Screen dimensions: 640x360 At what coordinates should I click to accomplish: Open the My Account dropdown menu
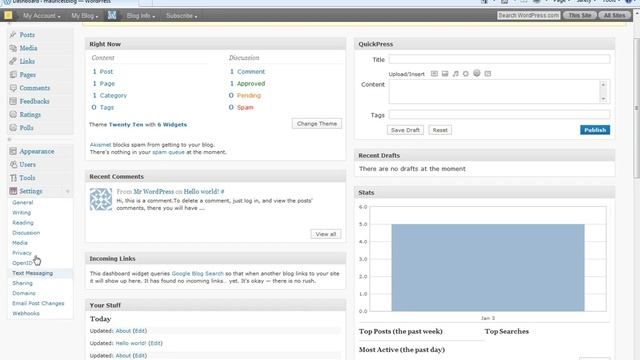pyautogui.click(x=42, y=16)
